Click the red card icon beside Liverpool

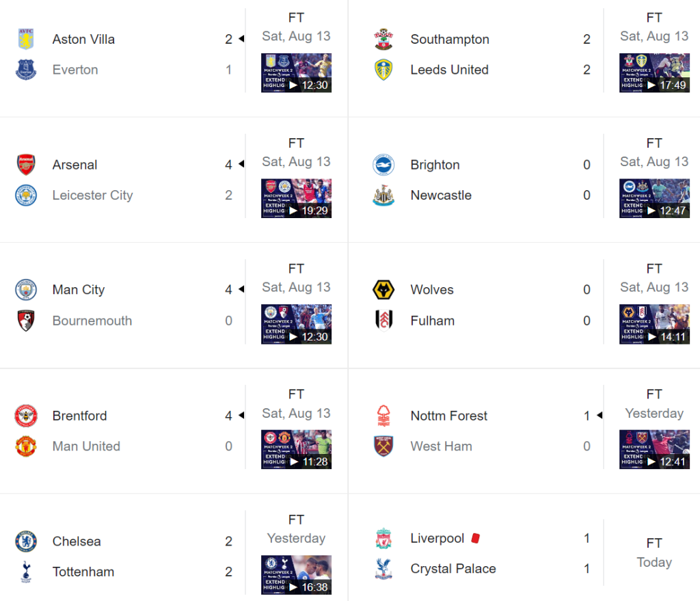476,538
